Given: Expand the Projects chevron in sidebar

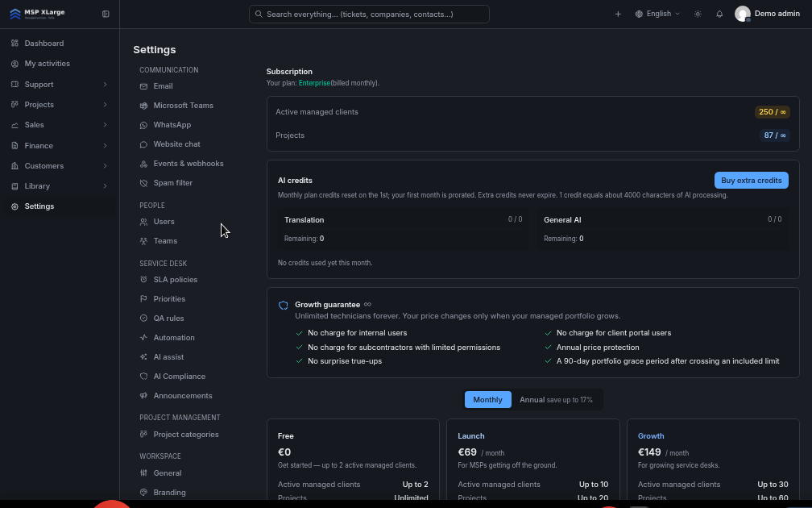Looking at the screenshot, I should click(x=105, y=104).
